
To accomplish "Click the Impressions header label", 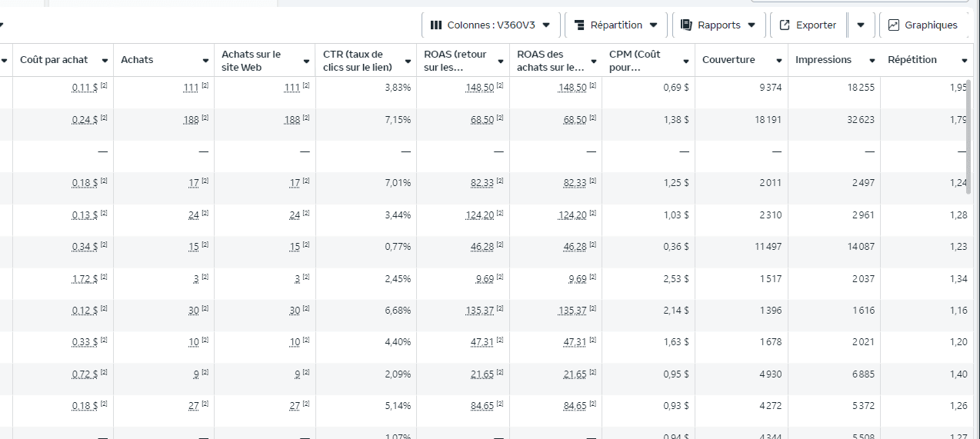I will point(823,60).
